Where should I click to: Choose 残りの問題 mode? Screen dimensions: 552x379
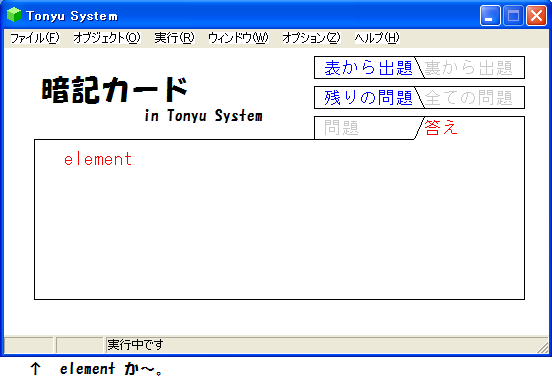(x=368, y=97)
